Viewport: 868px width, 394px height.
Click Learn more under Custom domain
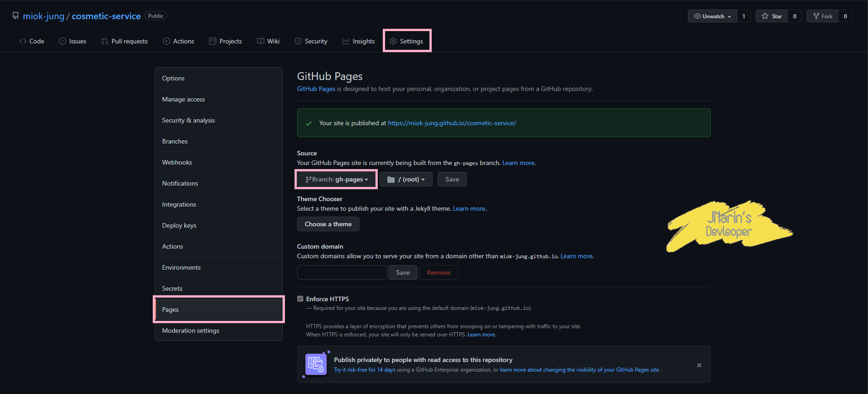click(x=577, y=256)
